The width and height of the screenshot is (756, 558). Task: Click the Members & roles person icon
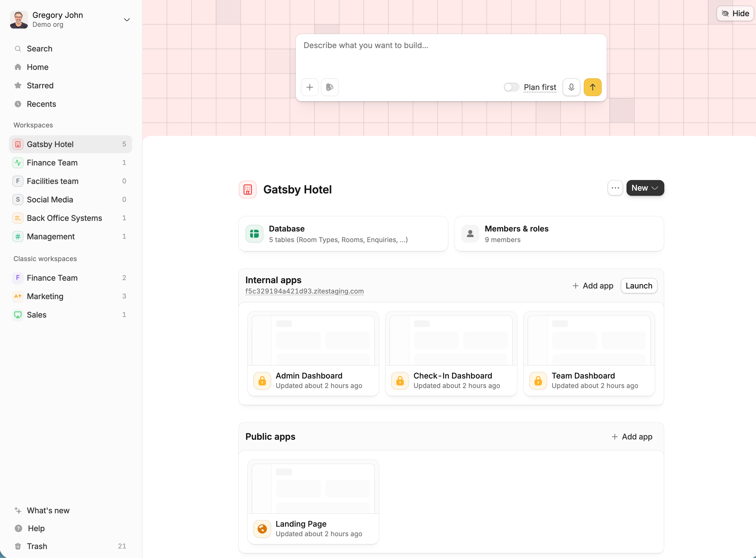click(470, 234)
